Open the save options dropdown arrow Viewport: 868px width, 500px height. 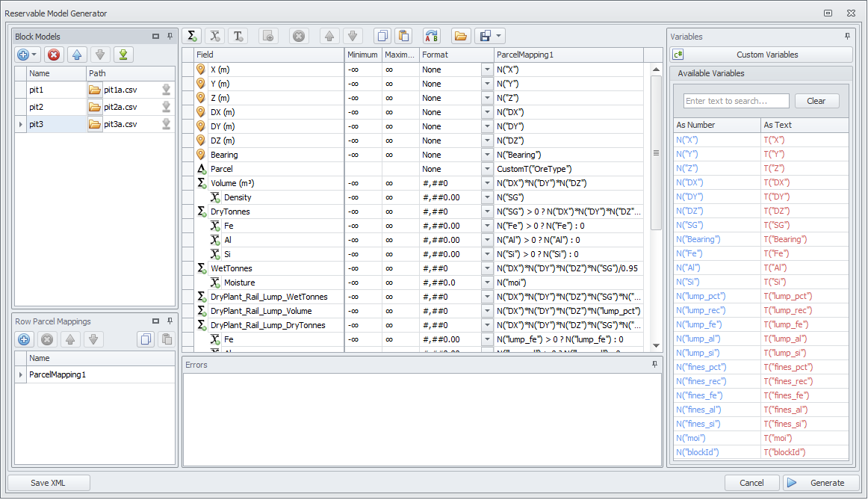click(498, 36)
